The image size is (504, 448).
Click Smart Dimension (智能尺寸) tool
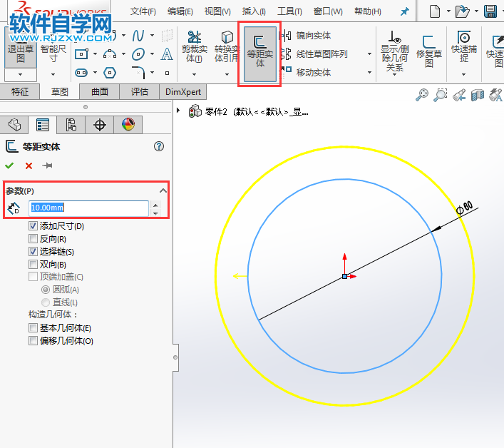click(x=53, y=53)
